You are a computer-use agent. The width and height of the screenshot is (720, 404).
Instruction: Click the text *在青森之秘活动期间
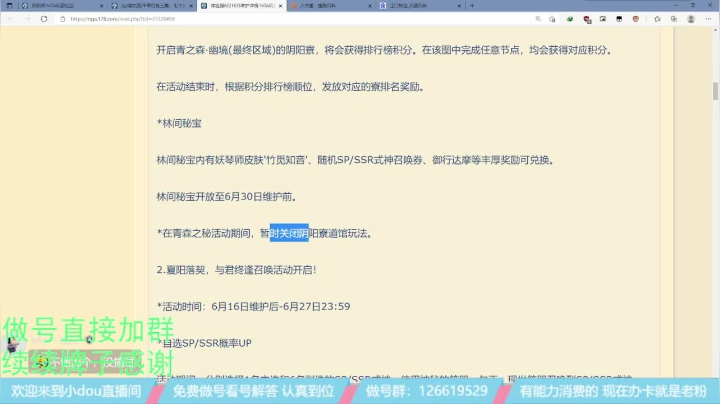coord(203,233)
